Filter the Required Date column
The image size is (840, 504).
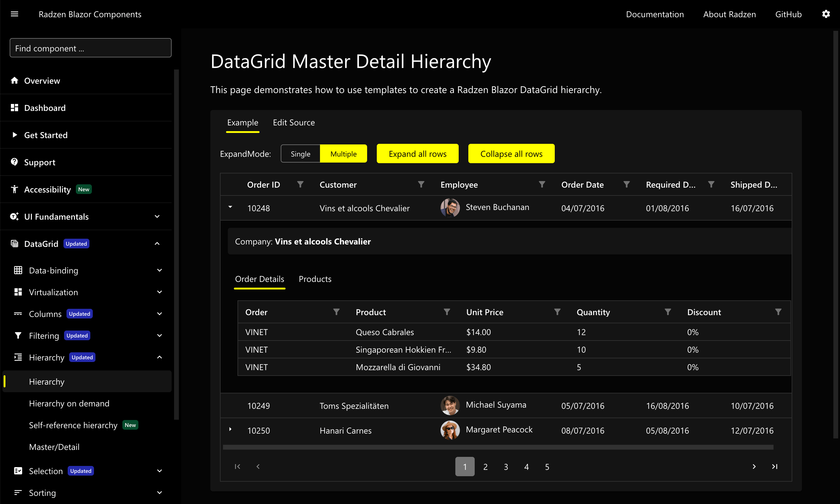click(x=711, y=184)
